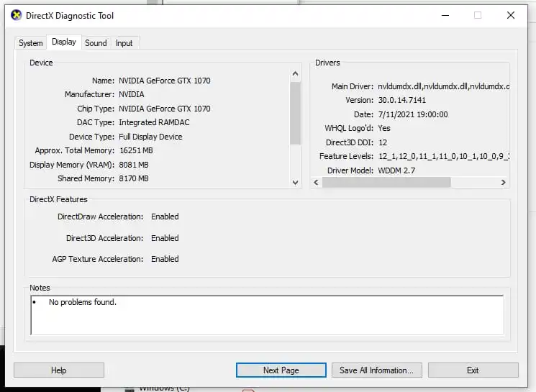Click the driver date '7/11/2021 19:00:00'
This screenshot has height=392, width=536.
pyautogui.click(x=413, y=114)
